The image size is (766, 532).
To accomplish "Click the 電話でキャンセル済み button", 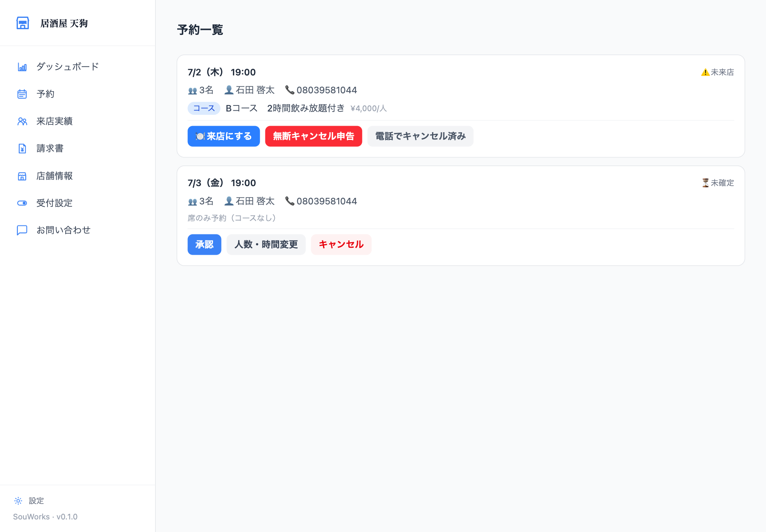I will coord(420,136).
